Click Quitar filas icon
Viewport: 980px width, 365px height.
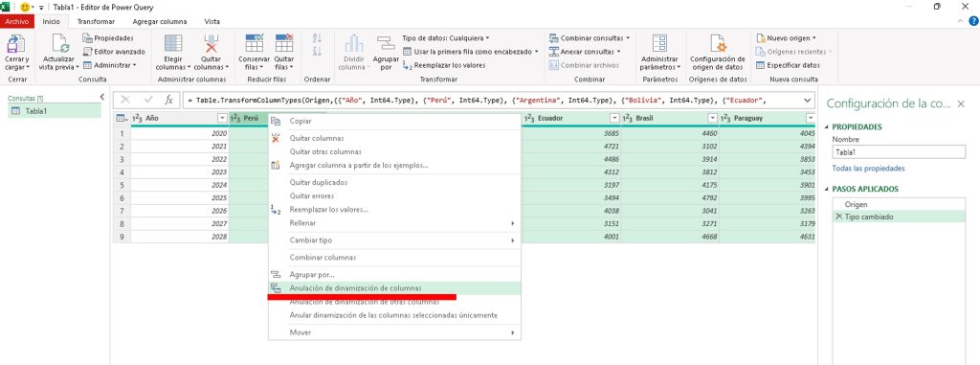point(283,44)
